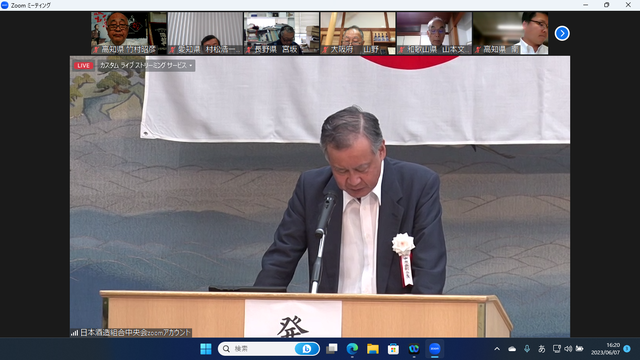Click the Bing icon in the search box
This screenshot has width=640, height=360.
(306, 349)
